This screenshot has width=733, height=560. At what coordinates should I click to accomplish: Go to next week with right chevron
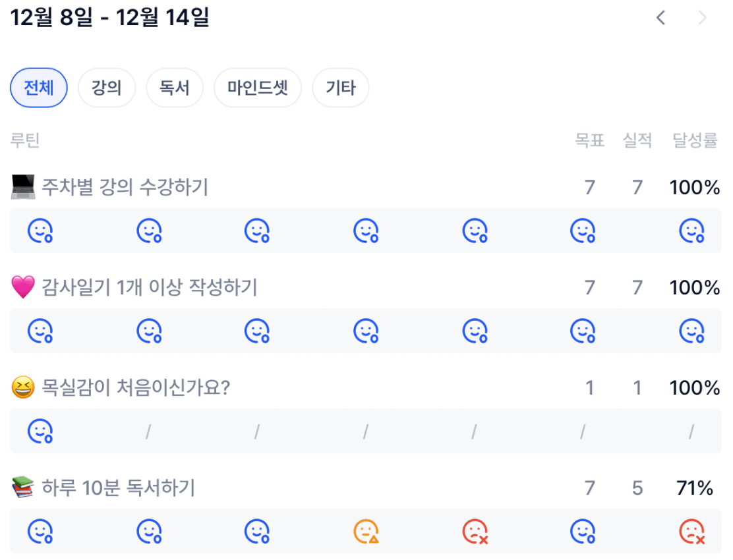tap(703, 18)
